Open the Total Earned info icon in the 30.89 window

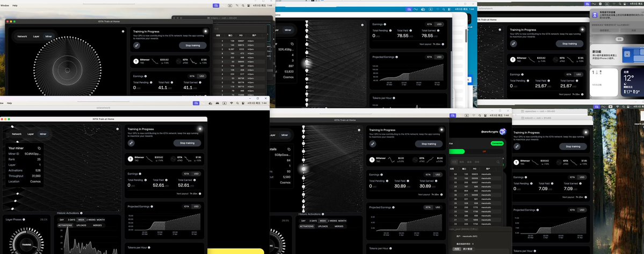pos(437,181)
